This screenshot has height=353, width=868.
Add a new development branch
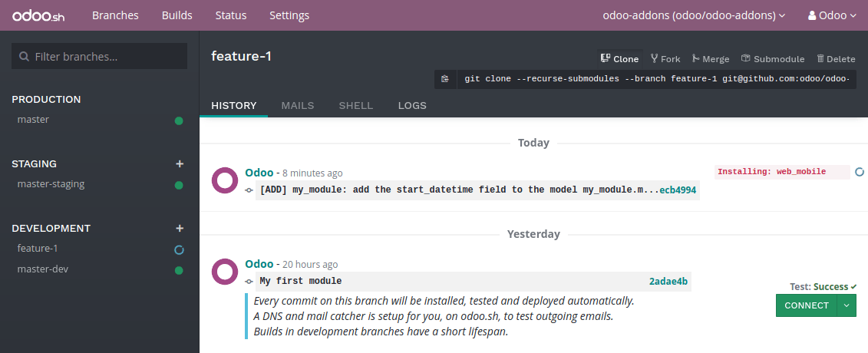coord(180,228)
